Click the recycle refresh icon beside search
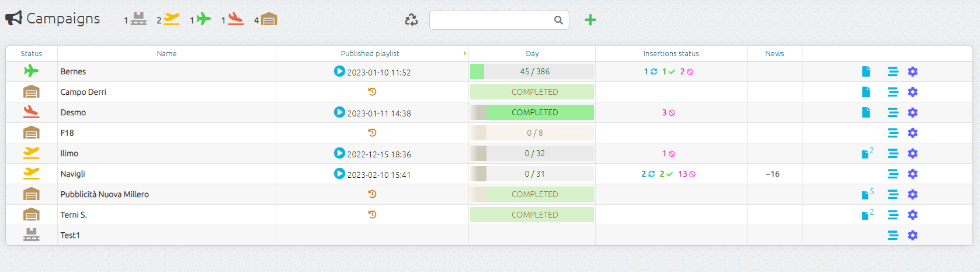This screenshot has width=980, height=272. tap(411, 20)
